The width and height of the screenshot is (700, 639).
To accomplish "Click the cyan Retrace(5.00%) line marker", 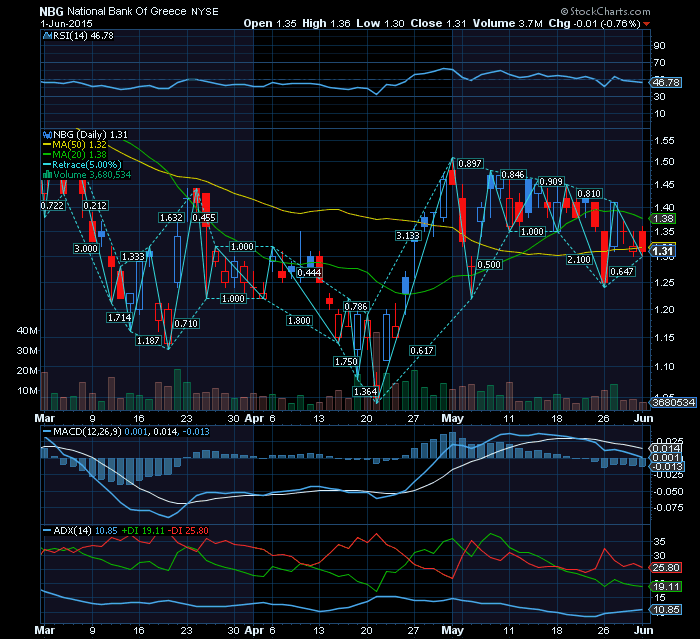I will coord(47,165).
